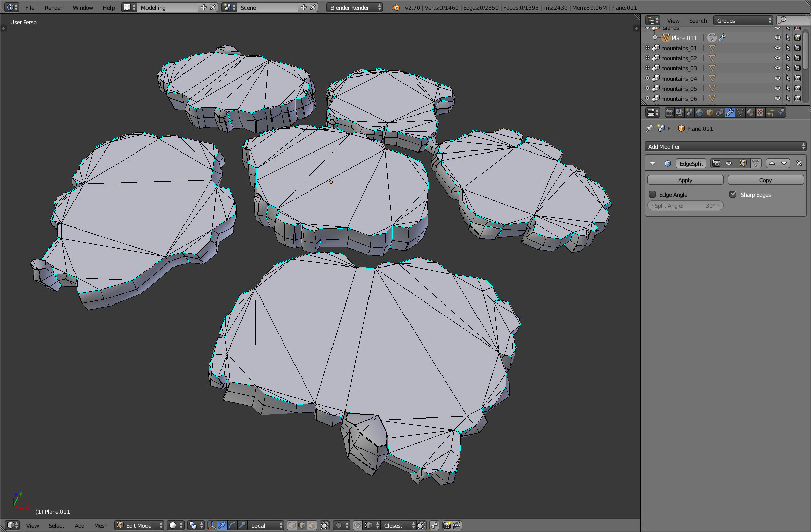The width and height of the screenshot is (811, 532).
Task: Delete the EdgeSplit modifier with the X icon
Action: (x=799, y=163)
